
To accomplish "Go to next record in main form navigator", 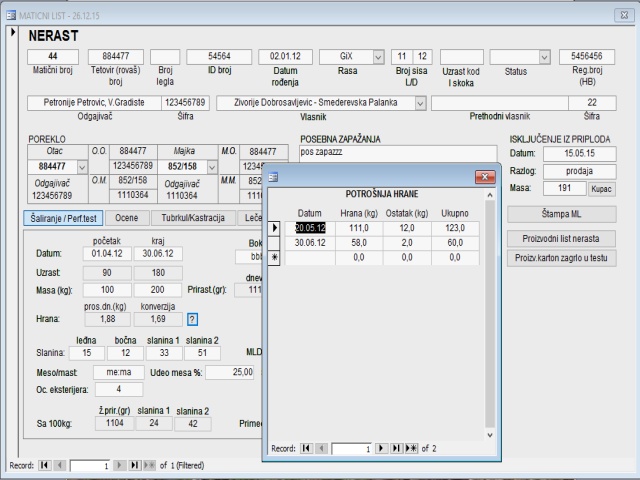I will [119, 466].
